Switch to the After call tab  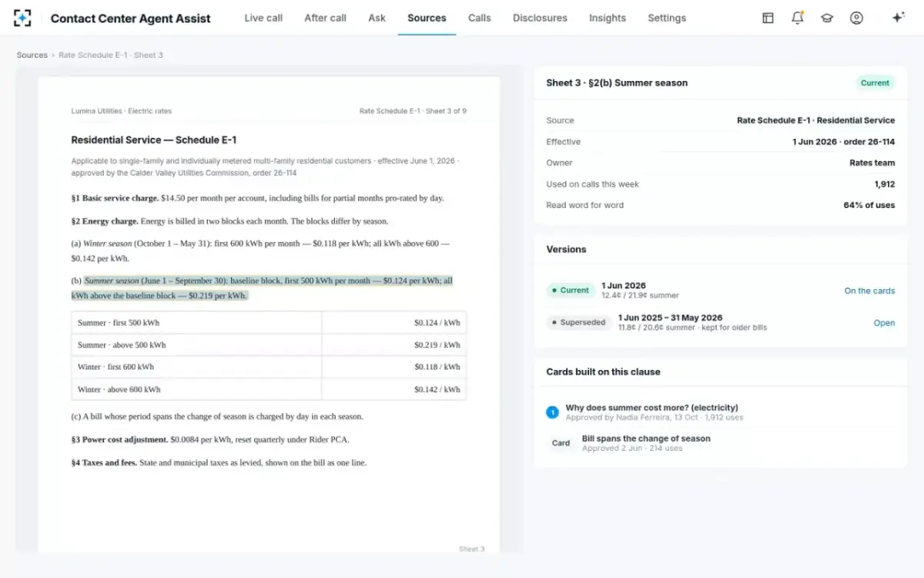pyautogui.click(x=325, y=18)
